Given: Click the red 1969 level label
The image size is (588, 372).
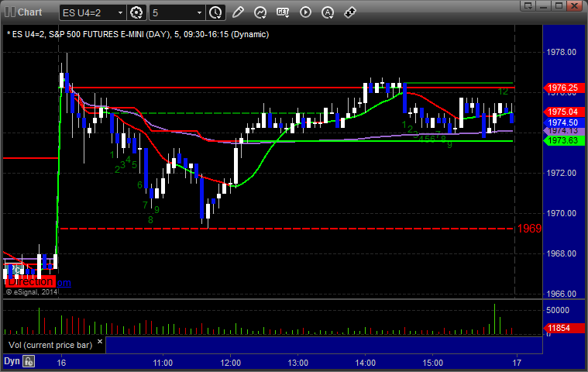Looking at the screenshot, I should [x=529, y=229].
